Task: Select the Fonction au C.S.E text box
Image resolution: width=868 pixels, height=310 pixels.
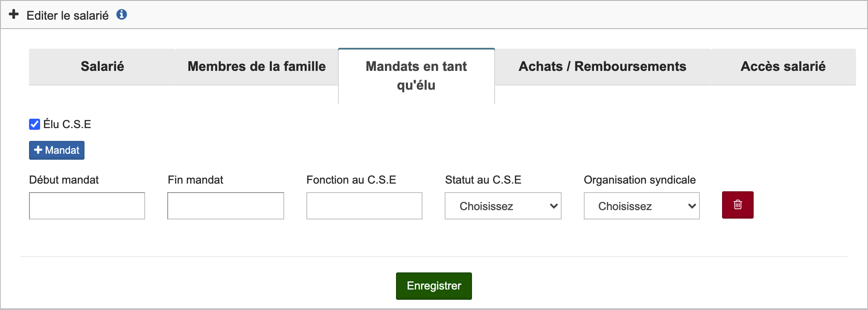Action: tap(364, 206)
